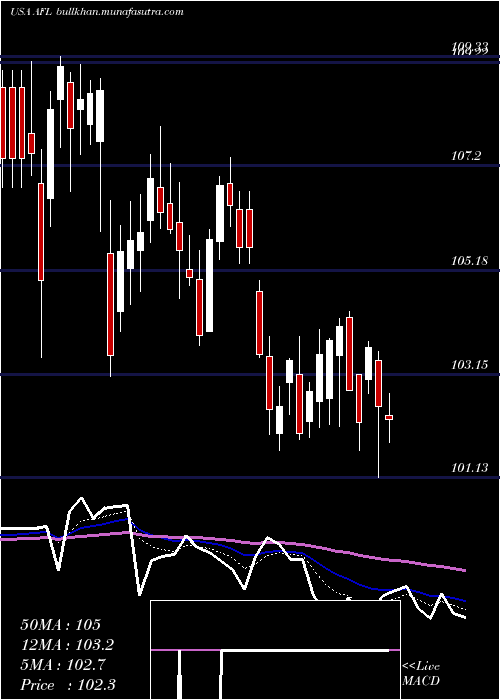This screenshot has height=700, width=500.
Task: Click the '<<Live MACD' label
Action: (421, 673)
